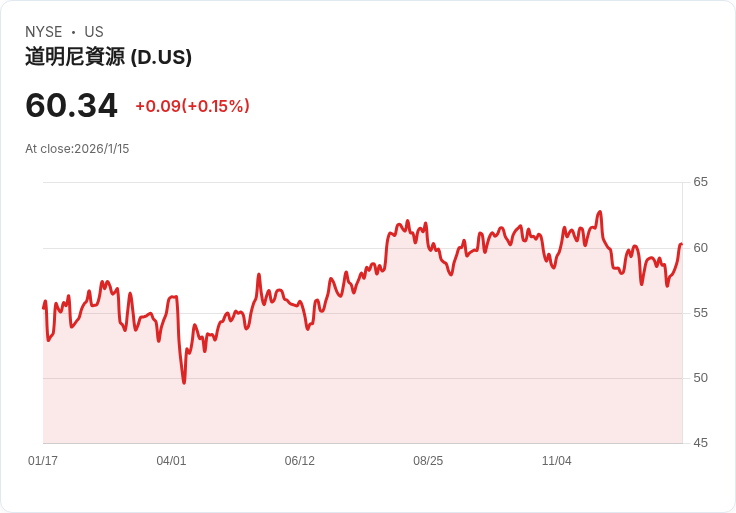
Task: Click the 60 price axis label
Action: click(701, 248)
